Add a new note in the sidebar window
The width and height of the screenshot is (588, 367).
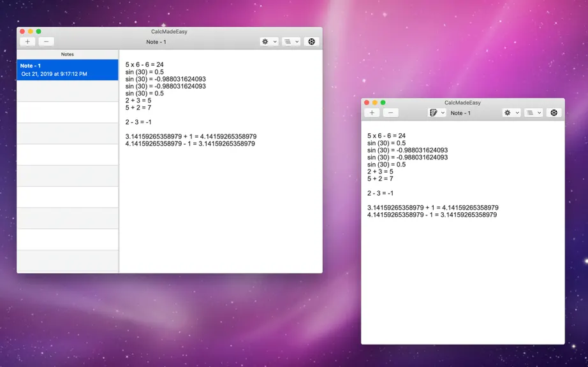click(x=27, y=41)
